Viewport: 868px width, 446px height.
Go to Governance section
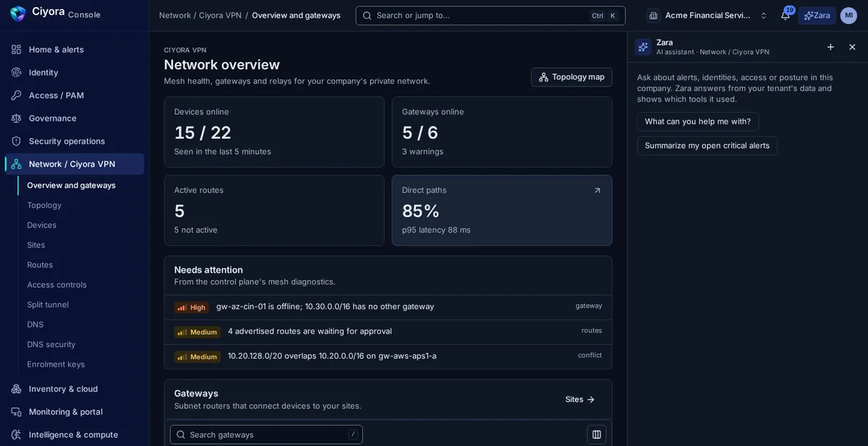[x=75, y=118]
